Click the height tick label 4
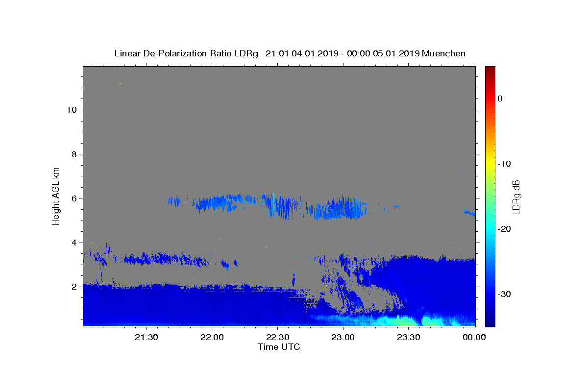 point(74,243)
